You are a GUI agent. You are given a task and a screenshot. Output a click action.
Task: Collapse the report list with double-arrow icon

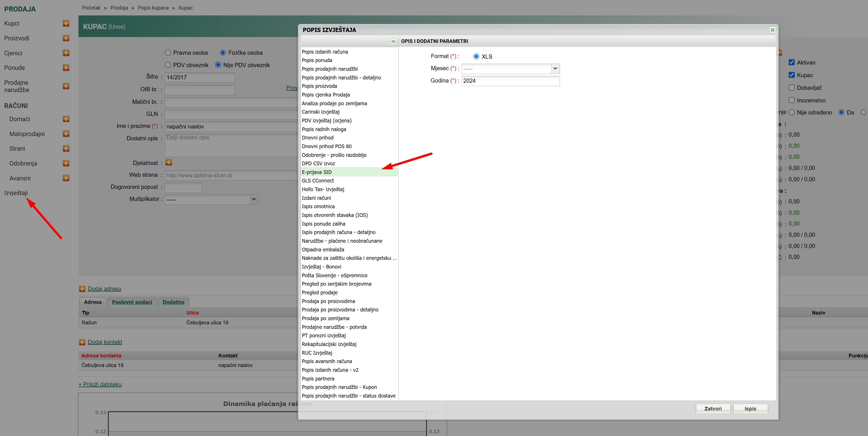click(x=393, y=41)
